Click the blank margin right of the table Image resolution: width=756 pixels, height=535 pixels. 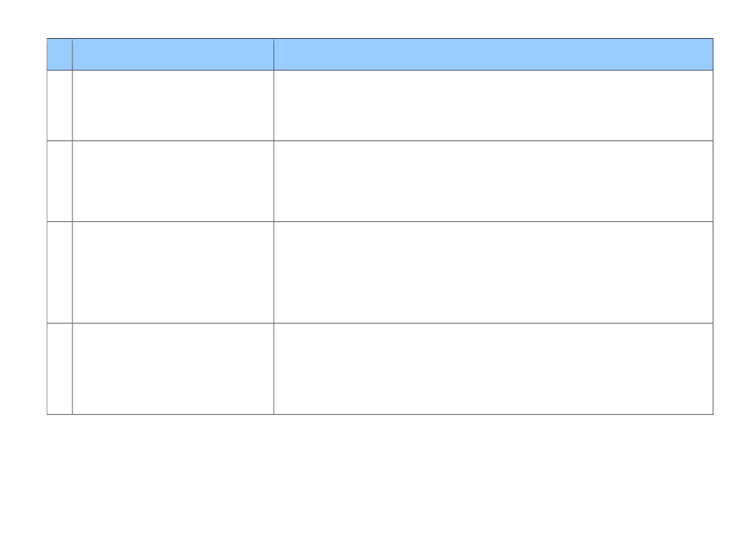[735, 226]
